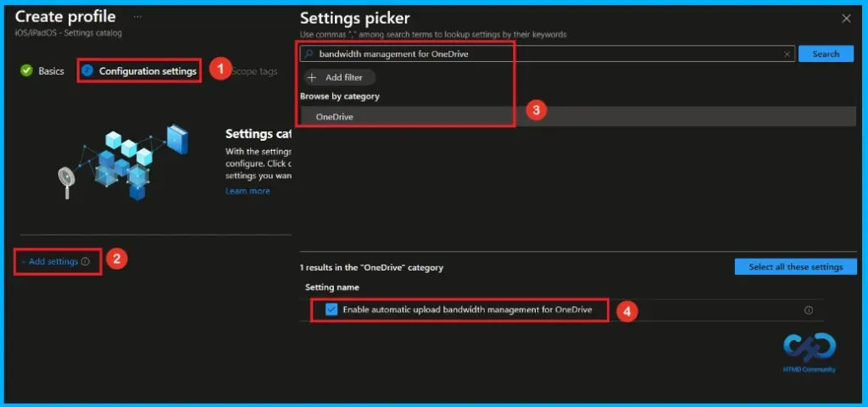
Task: Click the info icon beside Add settings
Action: pyautogui.click(x=86, y=261)
